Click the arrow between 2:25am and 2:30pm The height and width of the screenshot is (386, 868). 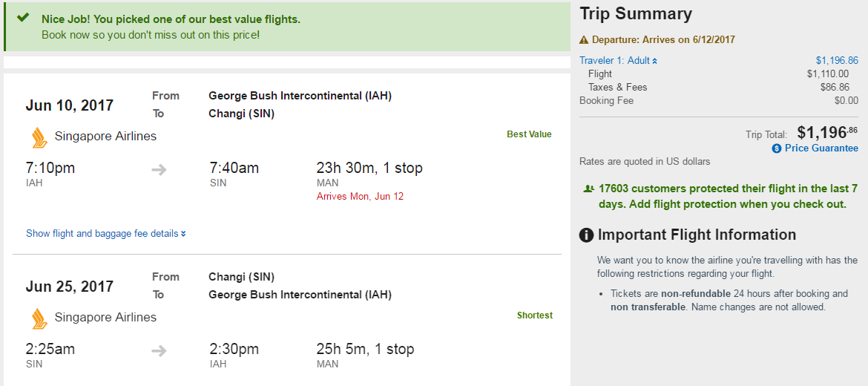point(159,351)
